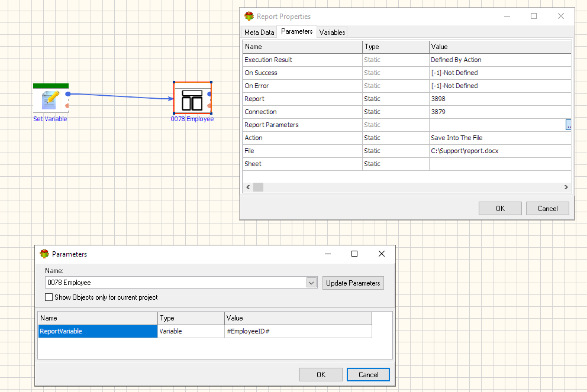This screenshot has height=392, width=587.
Task: Close the Report Properties window
Action: pyautogui.click(x=561, y=16)
